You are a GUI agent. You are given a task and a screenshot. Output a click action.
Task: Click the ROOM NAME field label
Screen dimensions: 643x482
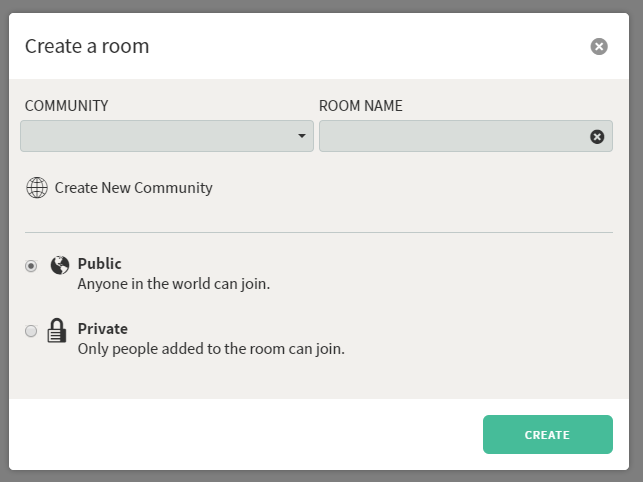[x=360, y=106]
